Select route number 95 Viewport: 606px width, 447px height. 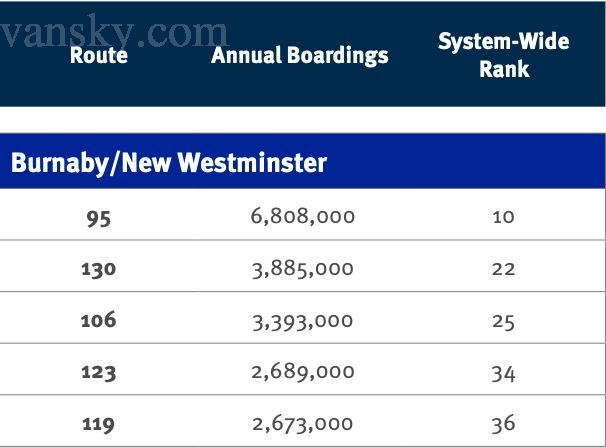pyautogui.click(x=98, y=216)
